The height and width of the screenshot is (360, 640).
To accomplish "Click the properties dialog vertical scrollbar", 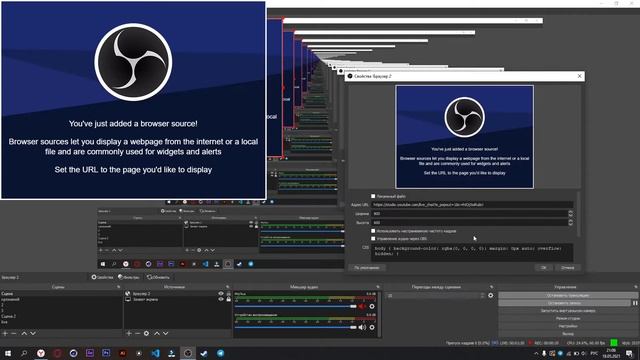I will pyautogui.click(x=578, y=214).
